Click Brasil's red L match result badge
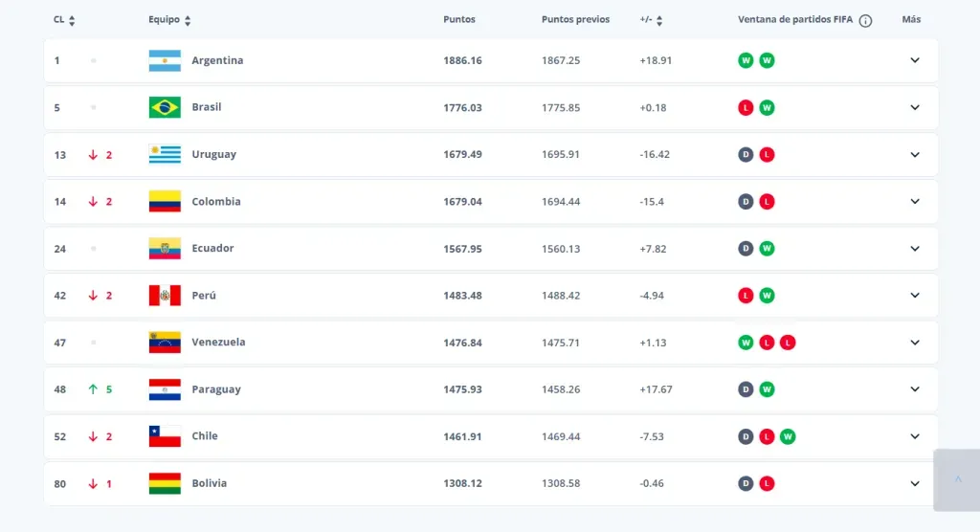Screen dimensions: 980x532 [746, 108]
